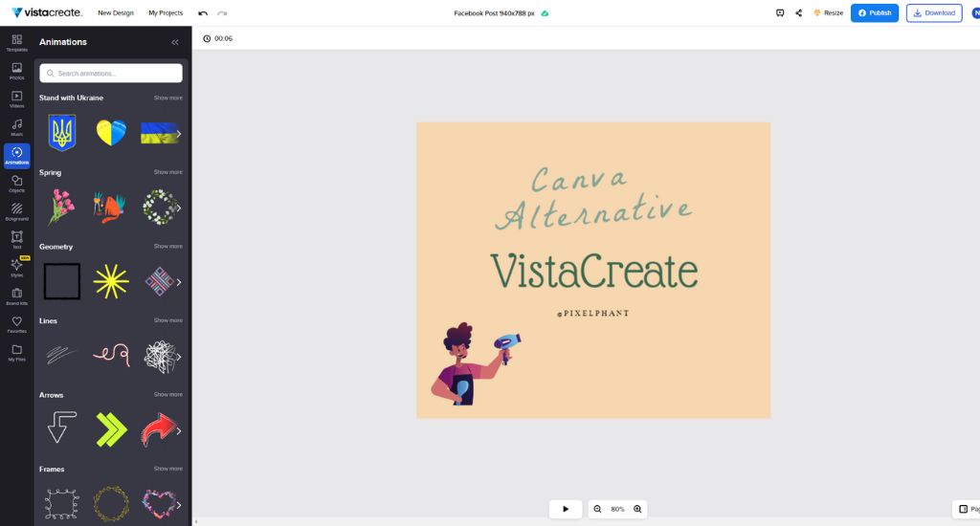Image resolution: width=980 pixels, height=526 pixels.
Task: Open the Favorites sidebar panel
Action: tap(17, 324)
